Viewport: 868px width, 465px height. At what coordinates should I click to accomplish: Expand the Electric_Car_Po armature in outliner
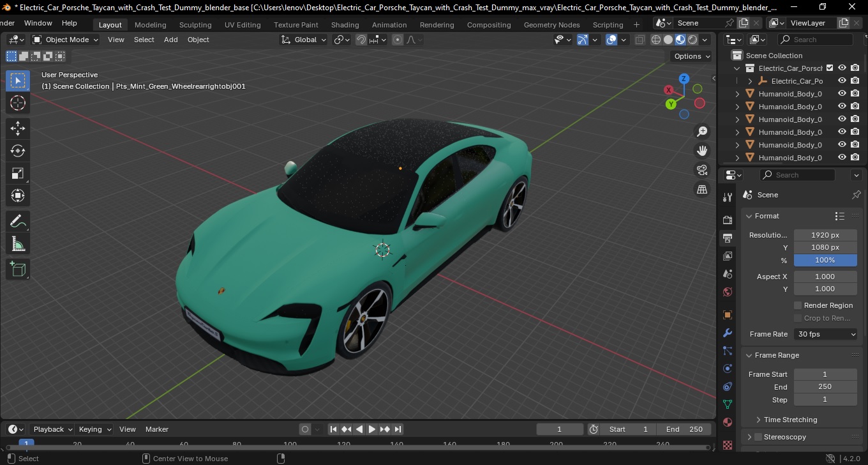(750, 81)
